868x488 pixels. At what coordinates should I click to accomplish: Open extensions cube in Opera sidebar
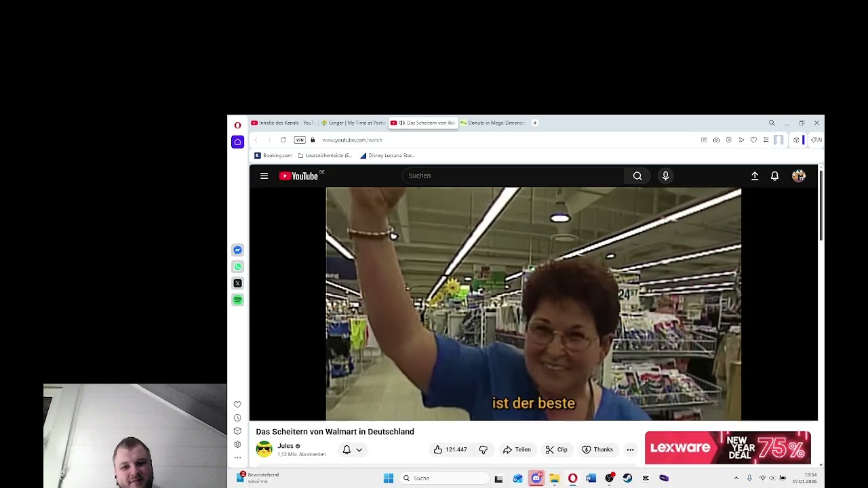click(237, 431)
